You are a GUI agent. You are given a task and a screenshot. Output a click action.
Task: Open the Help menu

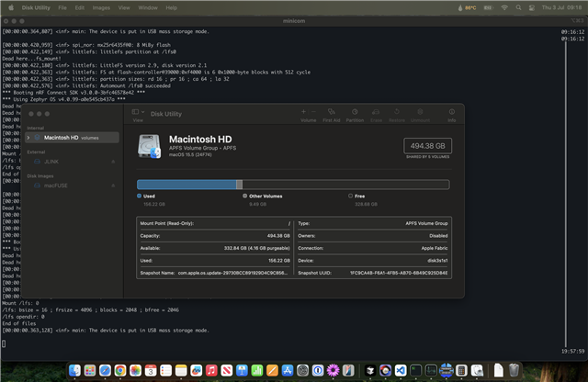(172, 7)
